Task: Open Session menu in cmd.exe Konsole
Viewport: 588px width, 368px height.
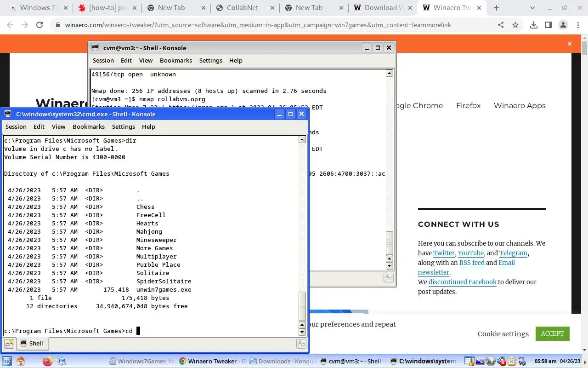Action: (x=16, y=126)
